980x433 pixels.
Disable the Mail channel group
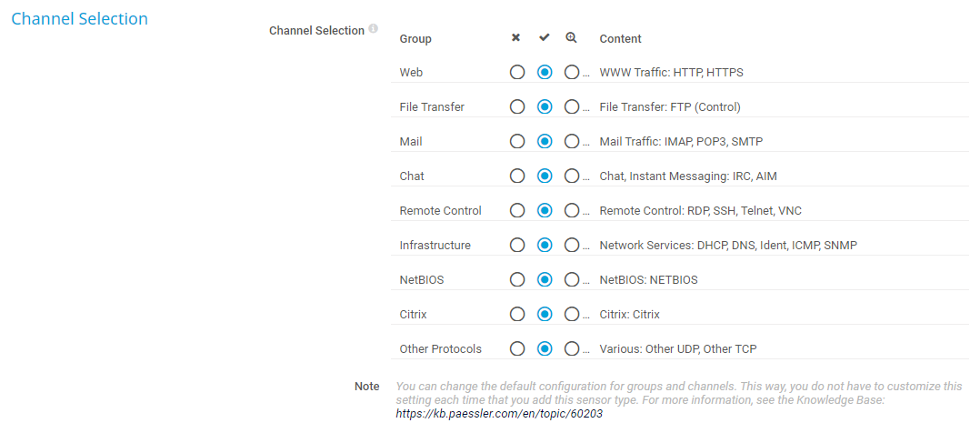pos(517,142)
